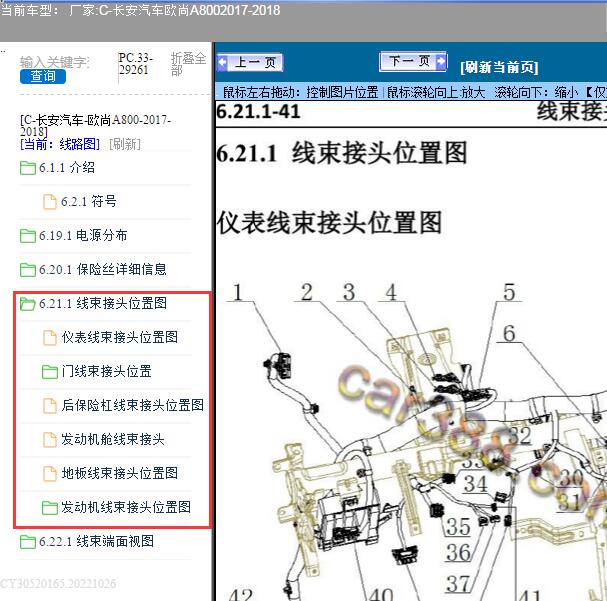The width and height of the screenshot is (607, 601).
Task: Collapse the 6.21.1 线束接头位置图 open folder icon
Action: click(27, 304)
